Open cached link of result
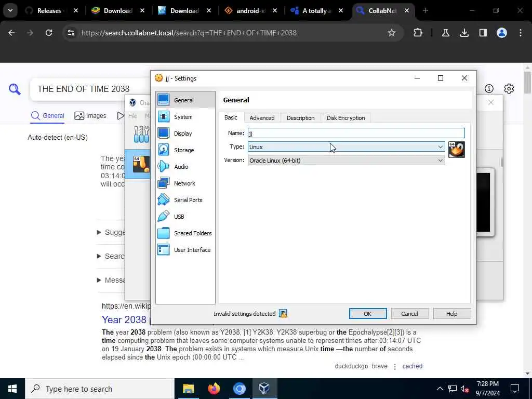This screenshot has height=399, width=532. pyautogui.click(x=412, y=366)
